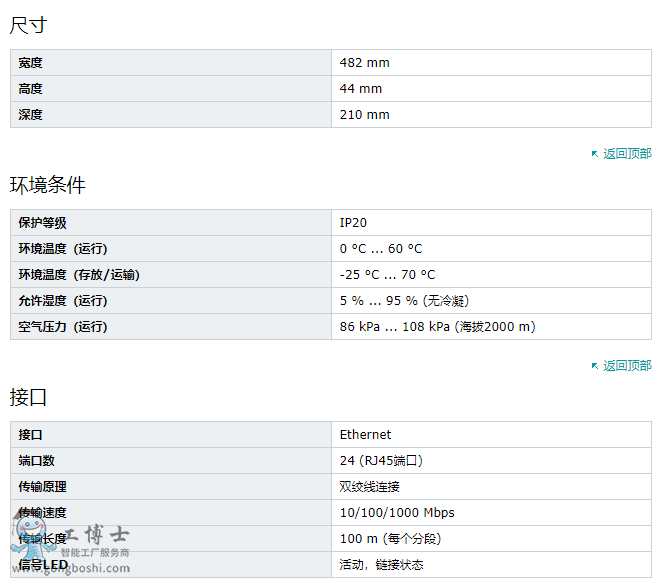Click the arrow icon beside the second 返回顶部

595,366
